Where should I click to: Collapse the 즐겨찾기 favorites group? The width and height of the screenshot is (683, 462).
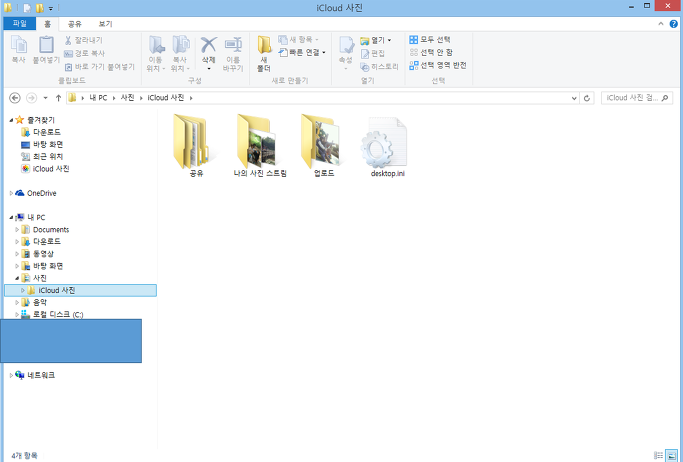[x=11, y=120]
